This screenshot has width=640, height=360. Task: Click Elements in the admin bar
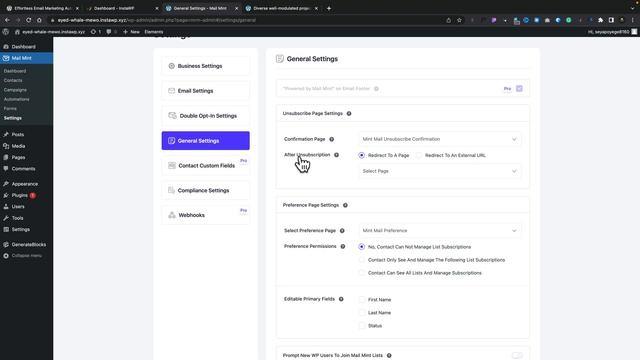(154, 31)
